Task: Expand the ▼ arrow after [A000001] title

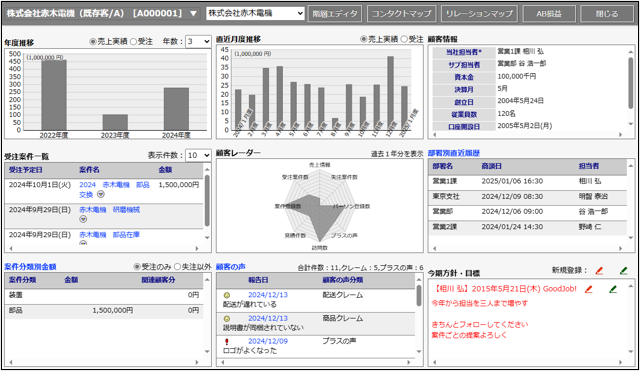Action: [193, 13]
